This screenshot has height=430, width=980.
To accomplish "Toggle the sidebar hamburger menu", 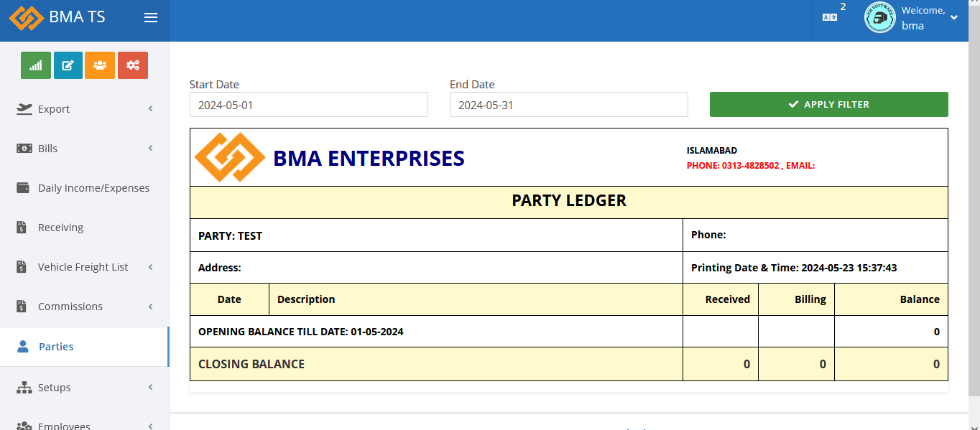I will [x=151, y=18].
